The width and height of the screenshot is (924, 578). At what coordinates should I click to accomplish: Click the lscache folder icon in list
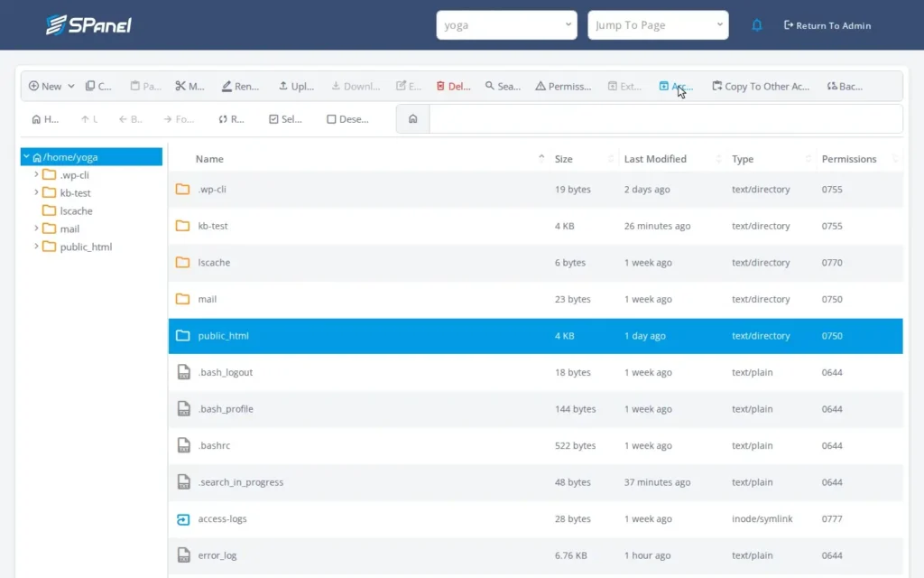(182, 262)
